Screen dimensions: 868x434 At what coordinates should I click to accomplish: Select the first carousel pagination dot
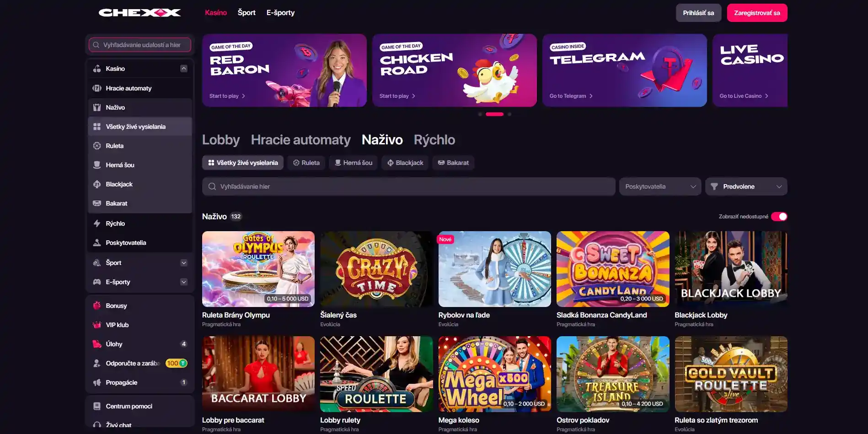pos(480,114)
